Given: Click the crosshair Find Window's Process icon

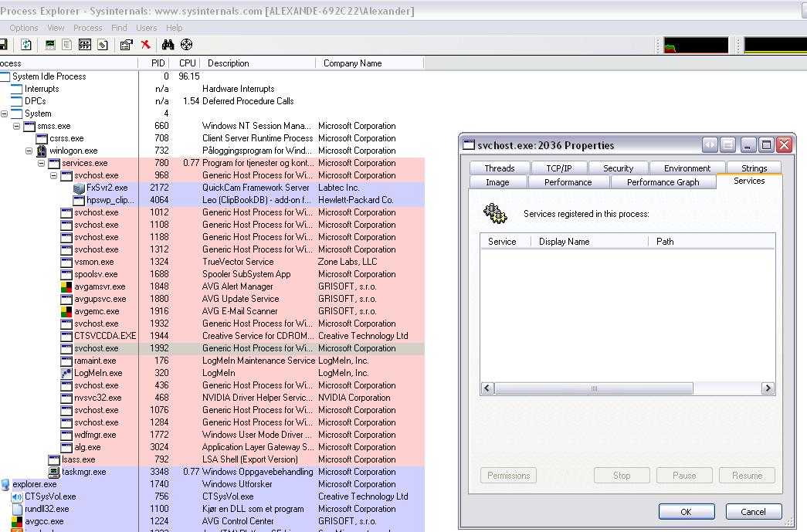Looking at the screenshot, I should pos(186,45).
